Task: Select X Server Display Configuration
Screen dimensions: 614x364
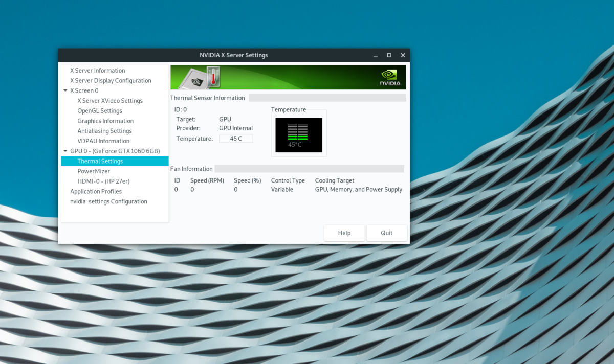Action: (111, 81)
